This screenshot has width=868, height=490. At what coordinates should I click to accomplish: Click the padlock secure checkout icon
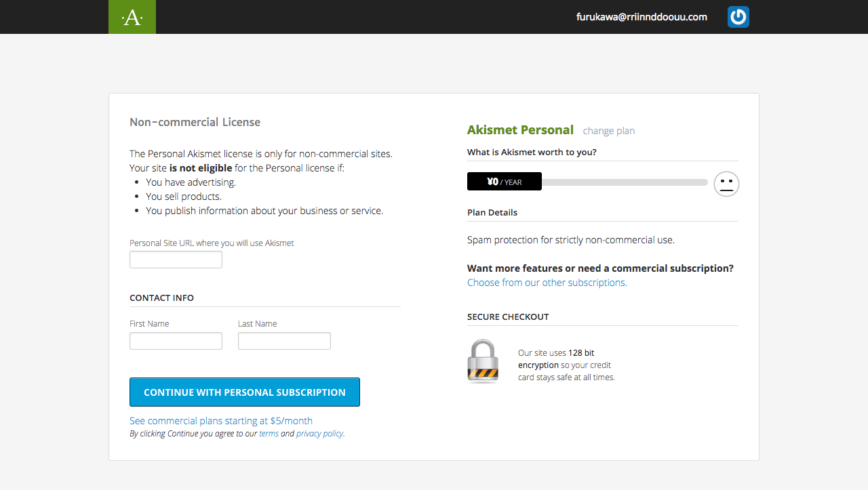(x=483, y=361)
